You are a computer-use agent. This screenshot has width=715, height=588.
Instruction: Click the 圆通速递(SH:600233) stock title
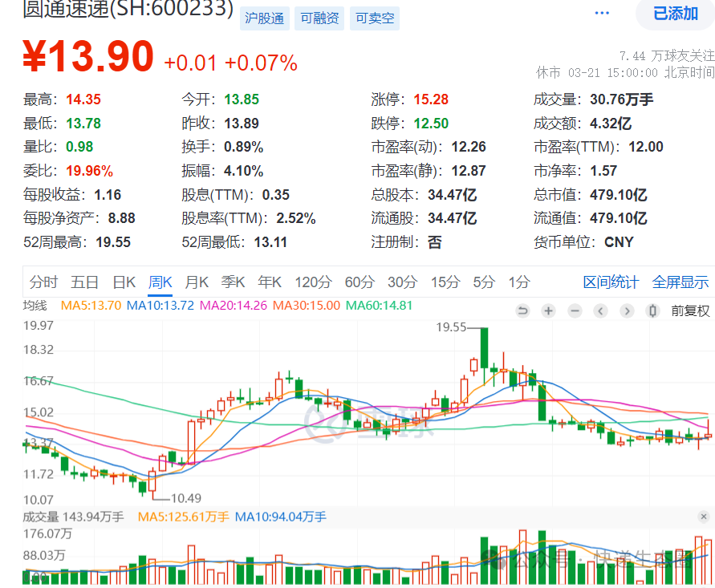click(x=128, y=9)
